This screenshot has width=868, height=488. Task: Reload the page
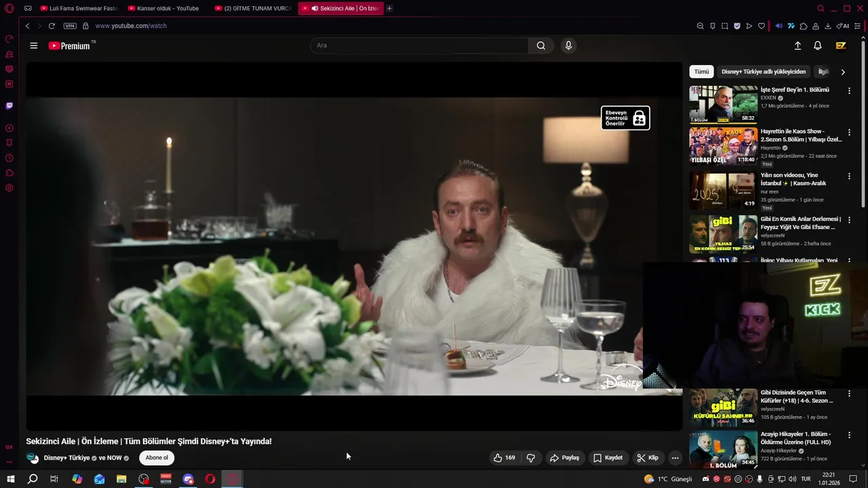(52, 26)
